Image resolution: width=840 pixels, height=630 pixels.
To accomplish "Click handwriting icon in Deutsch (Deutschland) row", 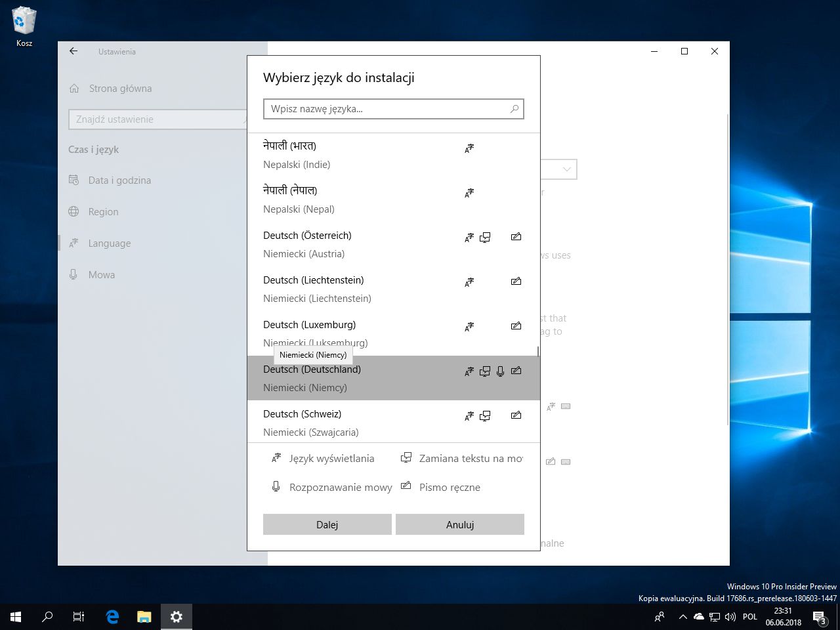I will [516, 371].
